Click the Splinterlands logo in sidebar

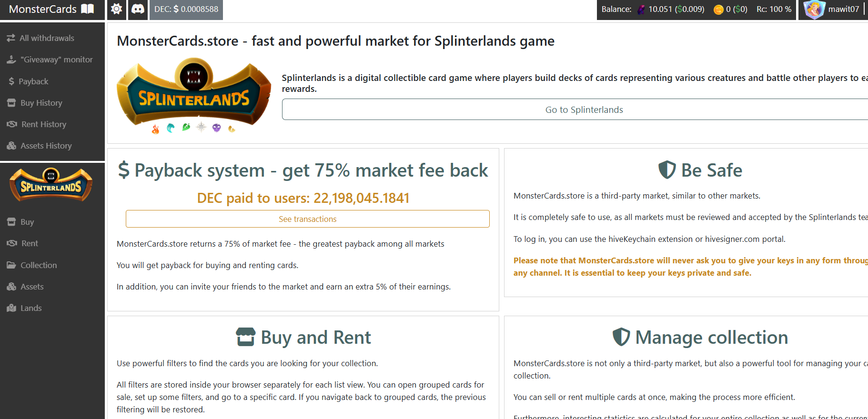(51, 185)
